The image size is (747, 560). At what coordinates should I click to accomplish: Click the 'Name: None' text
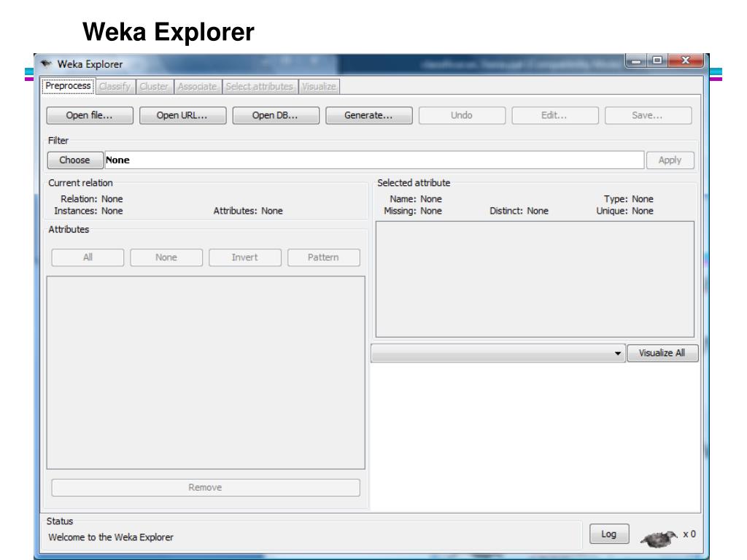[x=415, y=199]
